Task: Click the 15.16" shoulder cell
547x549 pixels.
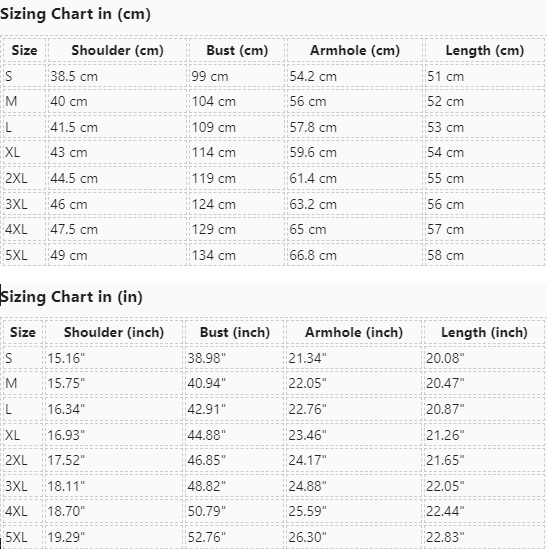Action: [114, 358]
